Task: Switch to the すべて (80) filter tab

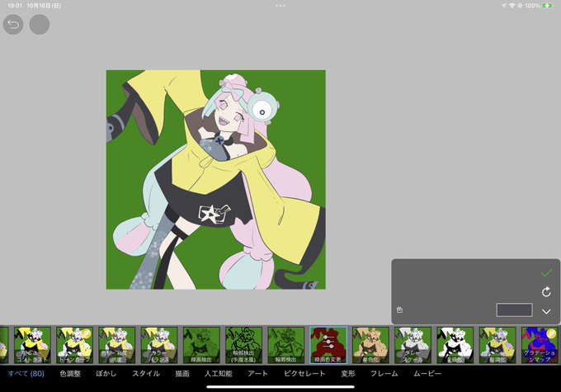Action: (26, 374)
